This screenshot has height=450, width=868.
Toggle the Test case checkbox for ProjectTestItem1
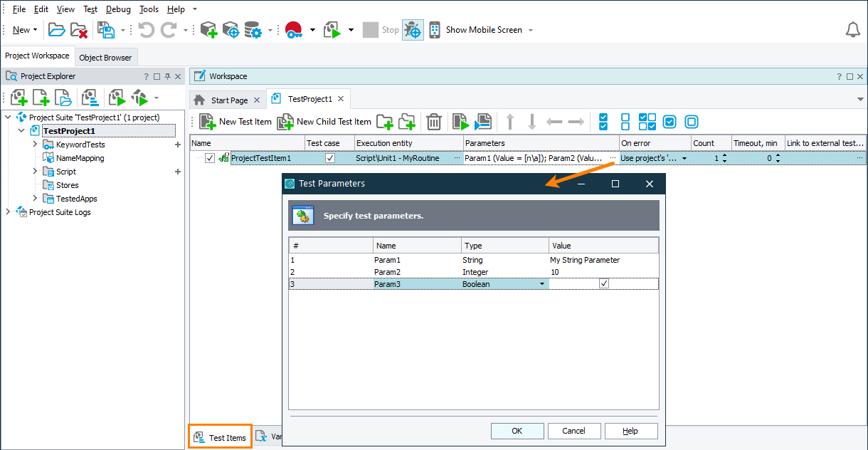click(x=331, y=158)
